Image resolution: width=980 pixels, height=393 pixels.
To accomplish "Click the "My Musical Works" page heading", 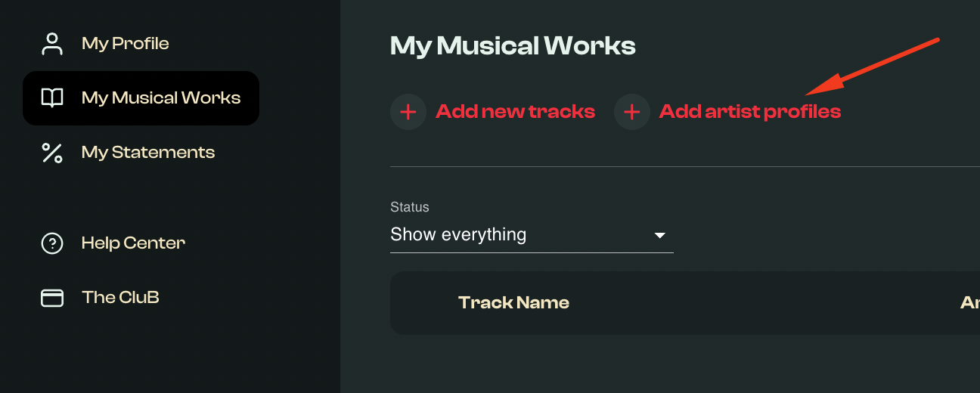I will 513,46.
